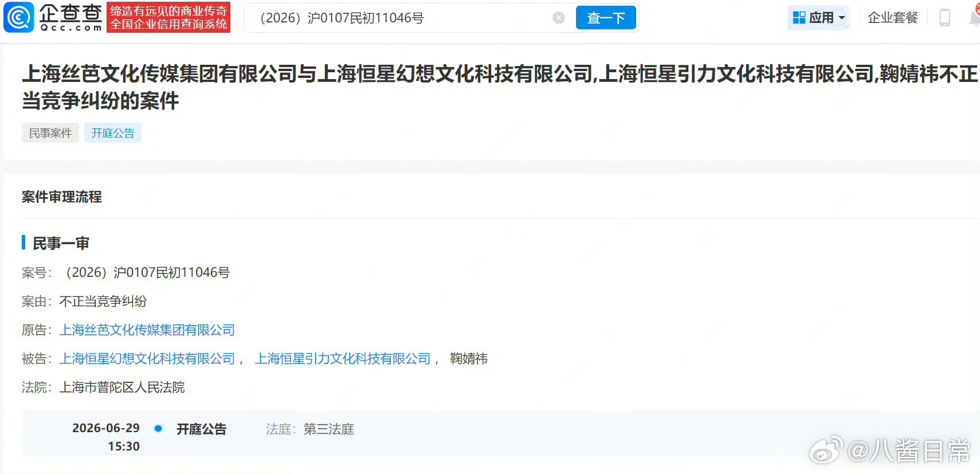Click defendant name 鞠婧祎
980x474 pixels.
point(469,359)
